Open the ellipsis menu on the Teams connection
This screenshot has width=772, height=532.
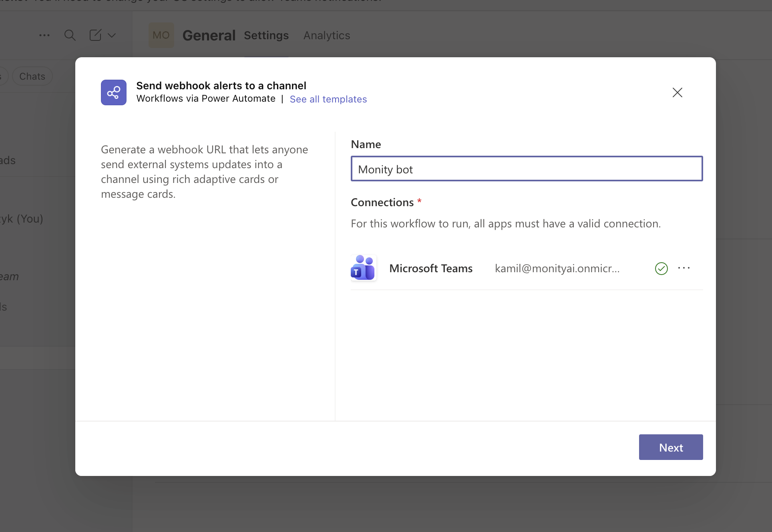point(684,268)
